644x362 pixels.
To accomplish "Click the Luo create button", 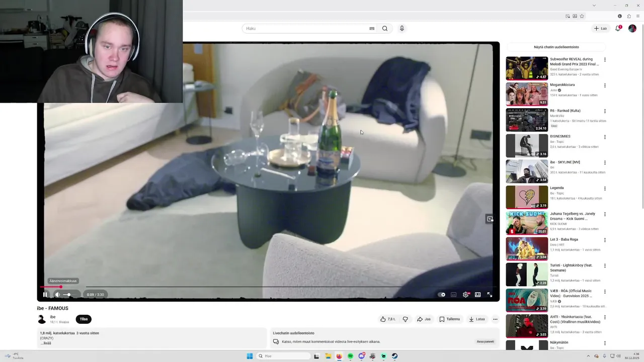I will pyautogui.click(x=600, y=29).
